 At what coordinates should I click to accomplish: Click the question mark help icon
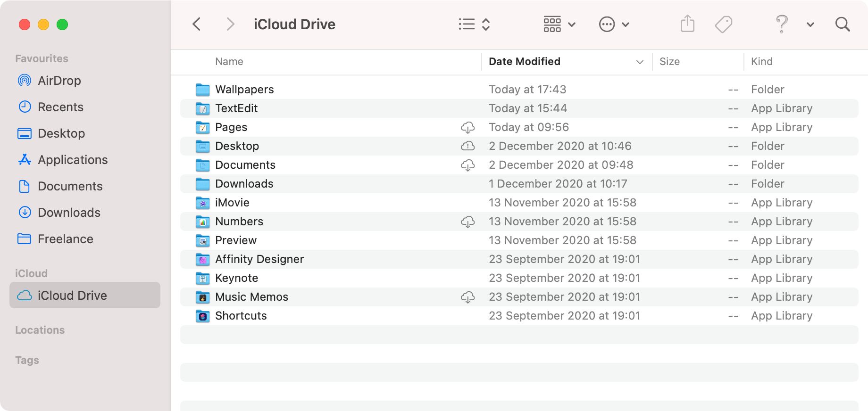[x=782, y=24]
